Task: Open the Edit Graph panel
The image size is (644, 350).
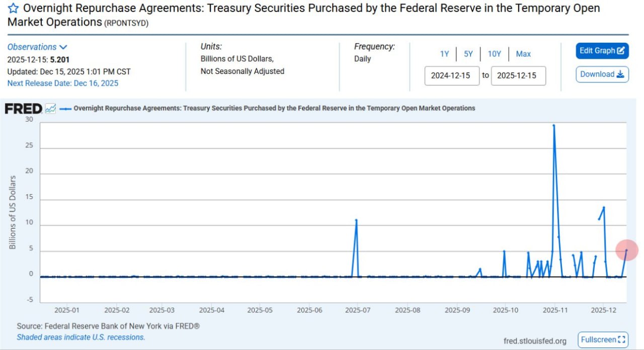Action: tap(598, 51)
